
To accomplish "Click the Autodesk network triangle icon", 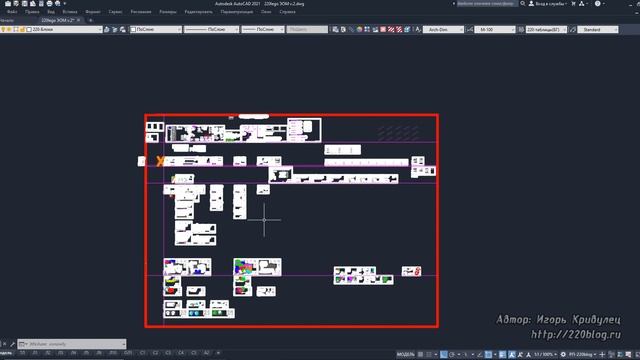I will 582,4.
